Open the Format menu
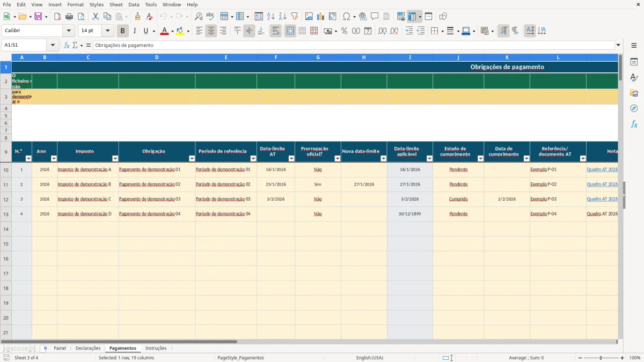This screenshot has height=362, width=644. coord(76,4)
